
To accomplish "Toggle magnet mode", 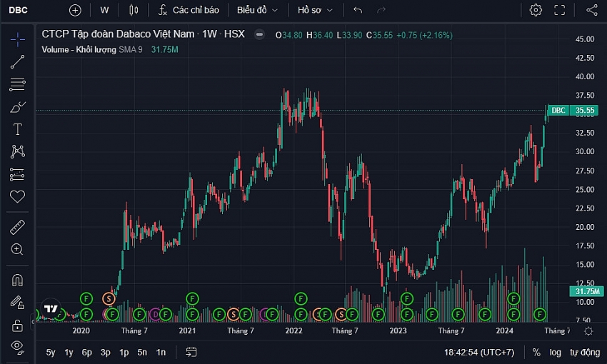I will 18,280.
